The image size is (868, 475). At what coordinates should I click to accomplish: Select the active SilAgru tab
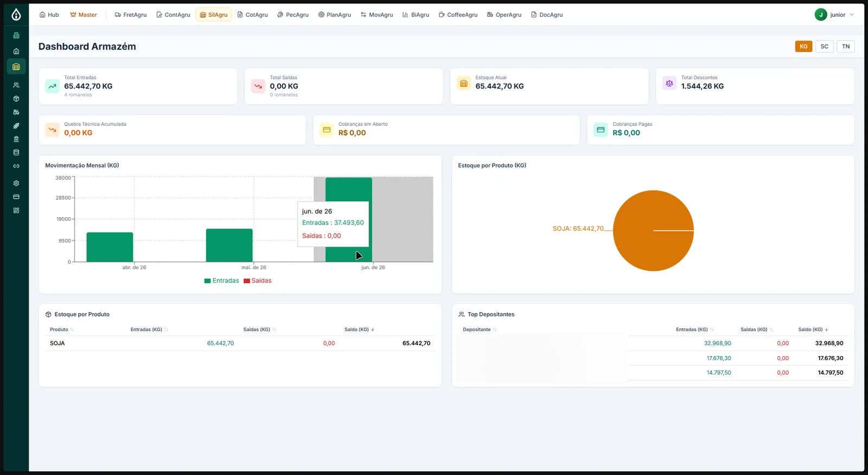(x=214, y=15)
